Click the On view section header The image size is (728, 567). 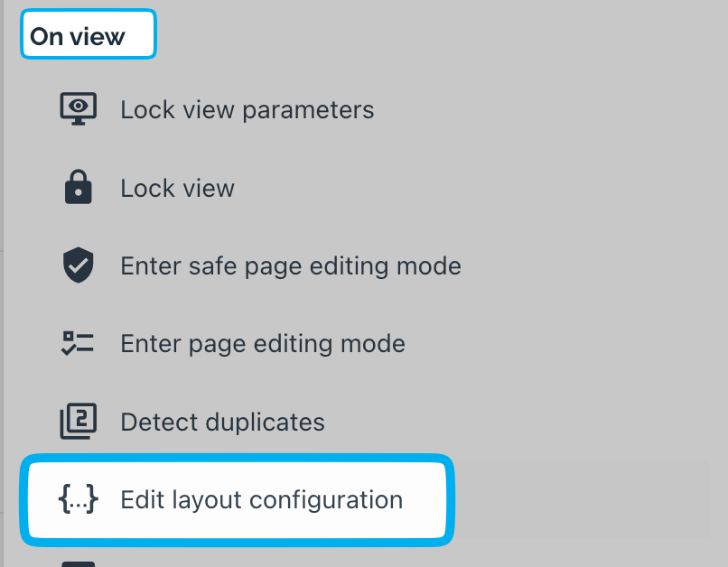[x=78, y=36]
